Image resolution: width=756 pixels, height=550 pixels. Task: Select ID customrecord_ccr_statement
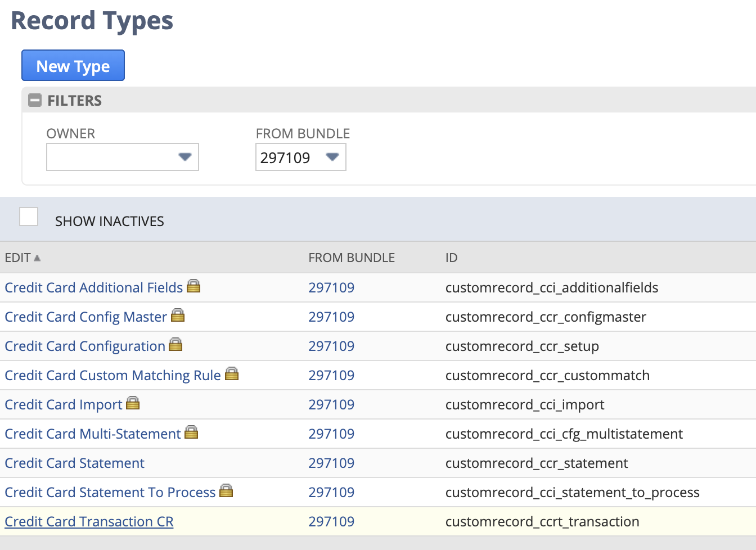point(537,463)
